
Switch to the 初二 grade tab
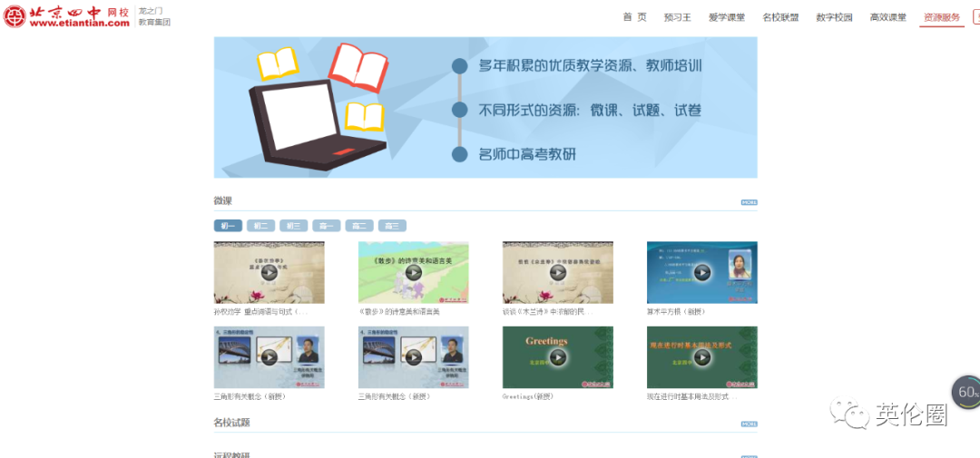[260, 226]
